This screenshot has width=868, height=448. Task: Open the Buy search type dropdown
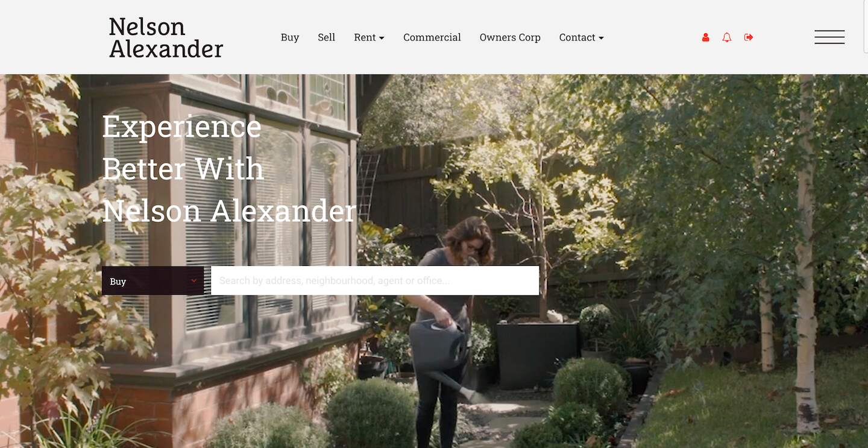(153, 281)
